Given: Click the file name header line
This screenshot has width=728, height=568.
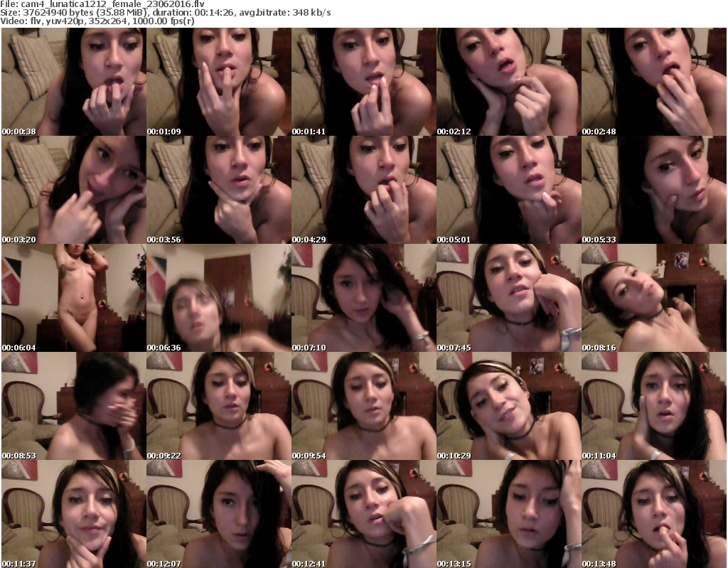Looking at the screenshot, I should (102, 4).
